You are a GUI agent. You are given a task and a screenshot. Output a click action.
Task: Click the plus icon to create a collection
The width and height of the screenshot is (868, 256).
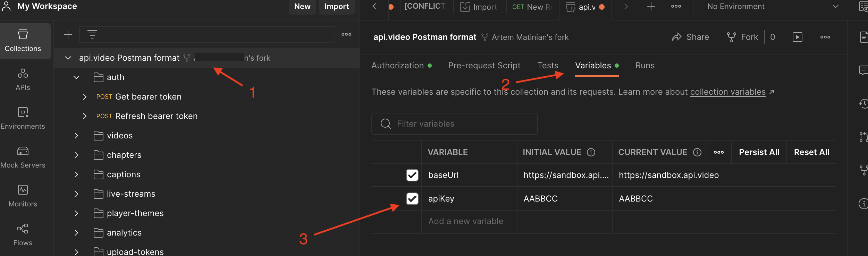pos(68,34)
